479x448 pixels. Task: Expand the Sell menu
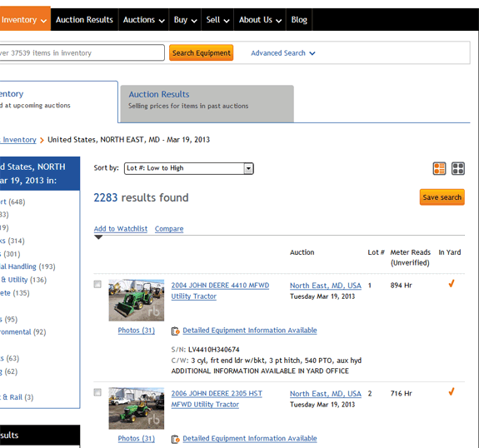[x=217, y=20]
